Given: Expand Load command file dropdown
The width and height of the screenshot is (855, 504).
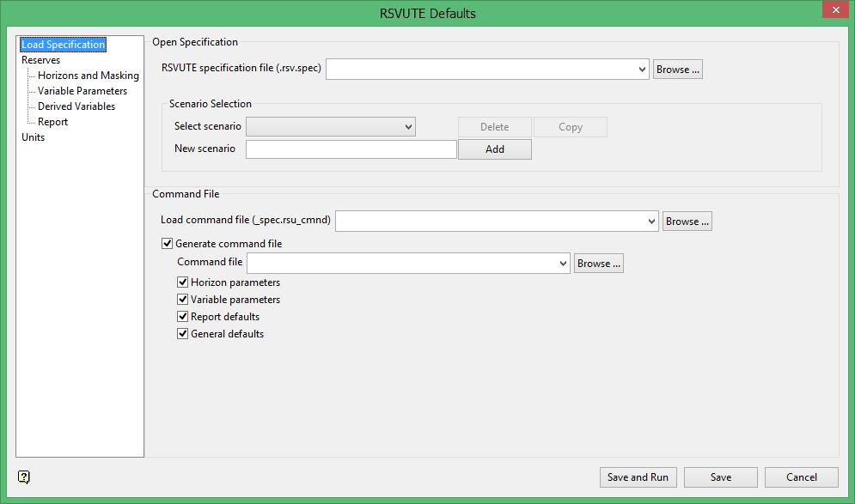Looking at the screenshot, I should pyautogui.click(x=651, y=222).
